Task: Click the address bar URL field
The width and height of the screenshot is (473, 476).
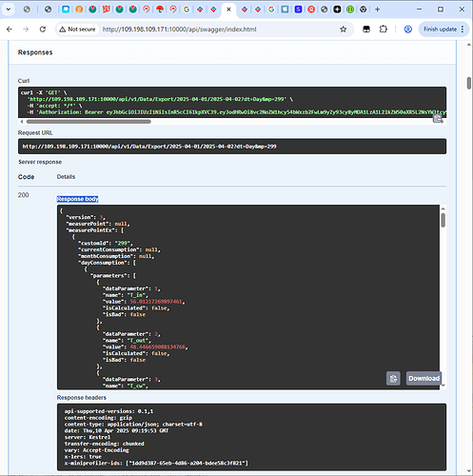Action: (x=179, y=30)
